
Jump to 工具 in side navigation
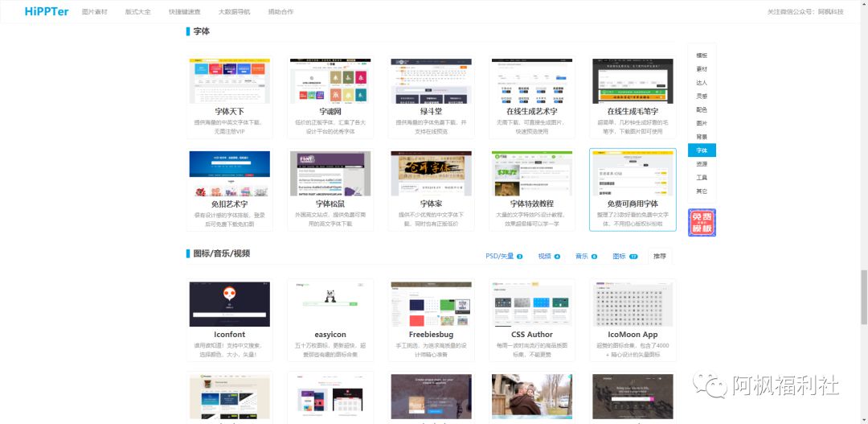pos(702,177)
